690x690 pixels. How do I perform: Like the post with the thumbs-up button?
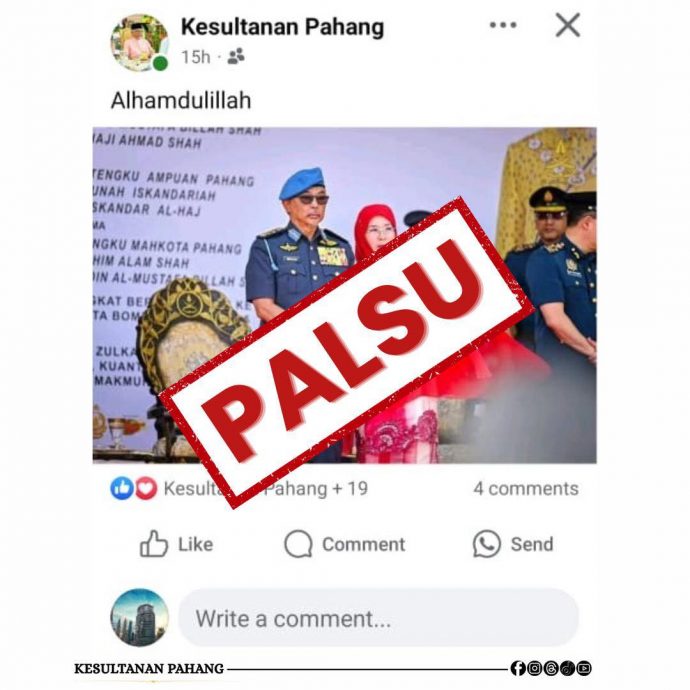point(176,544)
